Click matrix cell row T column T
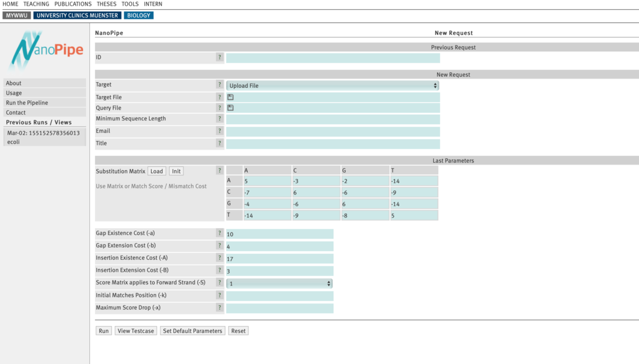This screenshot has height=364, width=639. coord(414,216)
